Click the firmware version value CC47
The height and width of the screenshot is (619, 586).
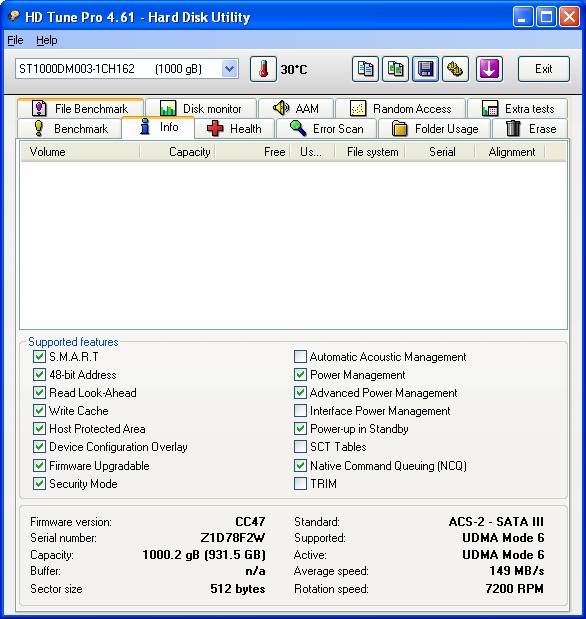click(x=250, y=521)
